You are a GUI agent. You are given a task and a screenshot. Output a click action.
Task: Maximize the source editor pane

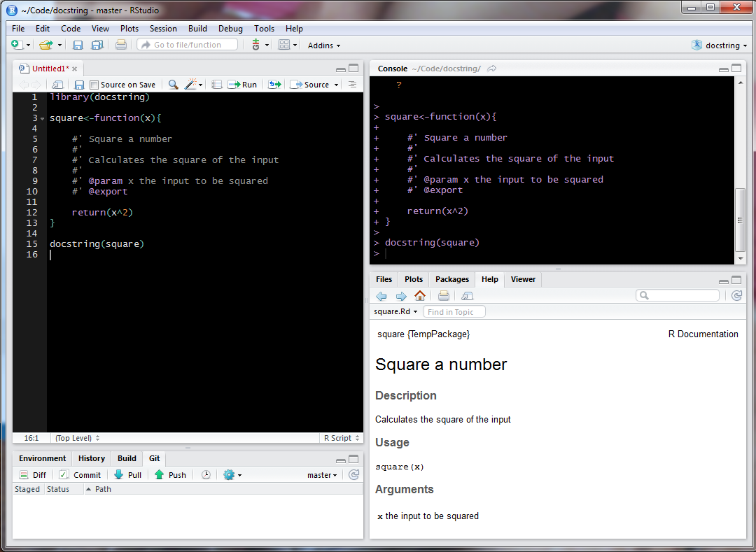pos(353,69)
